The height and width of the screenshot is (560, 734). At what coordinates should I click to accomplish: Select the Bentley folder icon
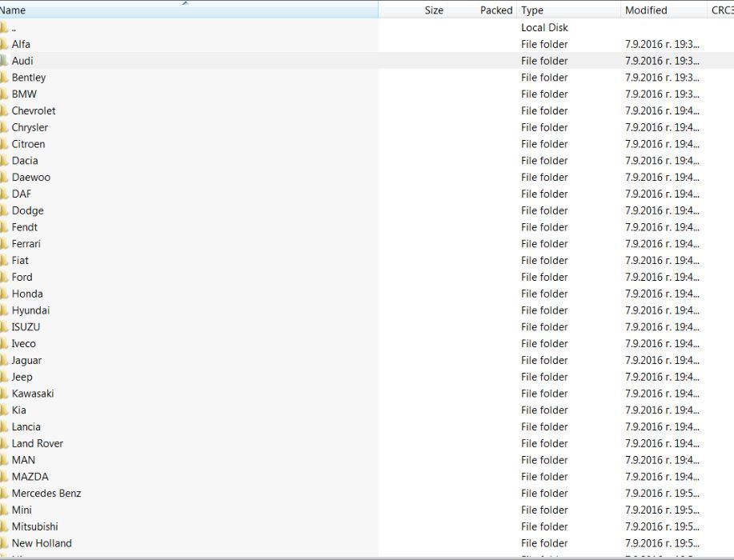pyautogui.click(x=4, y=77)
